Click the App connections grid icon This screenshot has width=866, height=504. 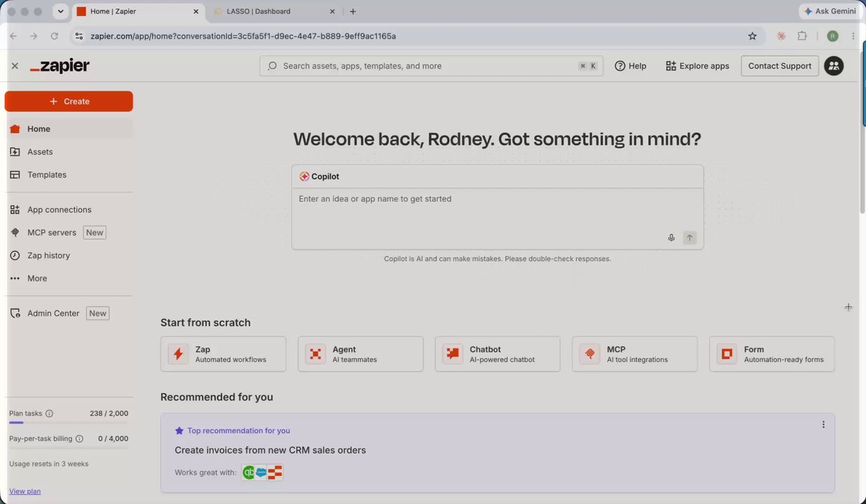click(x=15, y=209)
